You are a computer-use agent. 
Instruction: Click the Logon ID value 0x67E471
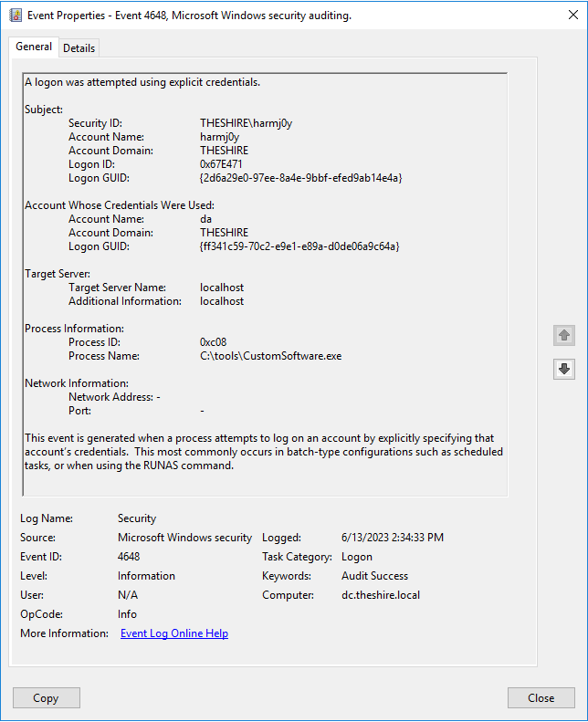pos(221,164)
